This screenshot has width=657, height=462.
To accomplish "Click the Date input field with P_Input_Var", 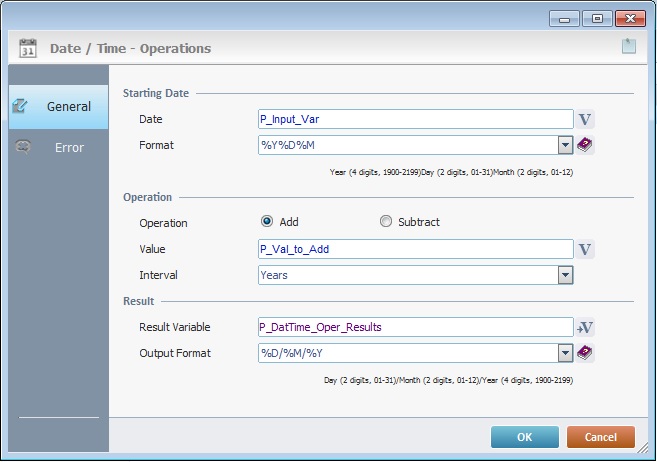I will (414, 119).
